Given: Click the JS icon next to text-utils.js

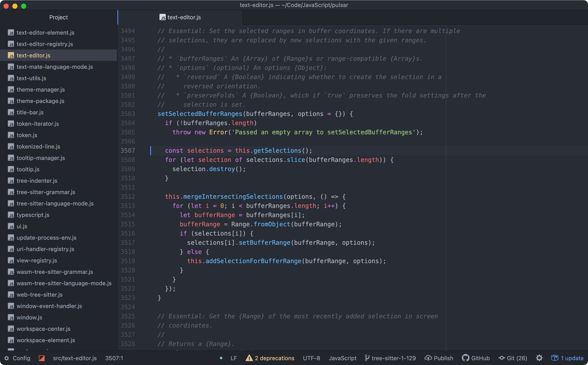Looking at the screenshot, I should point(11,78).
